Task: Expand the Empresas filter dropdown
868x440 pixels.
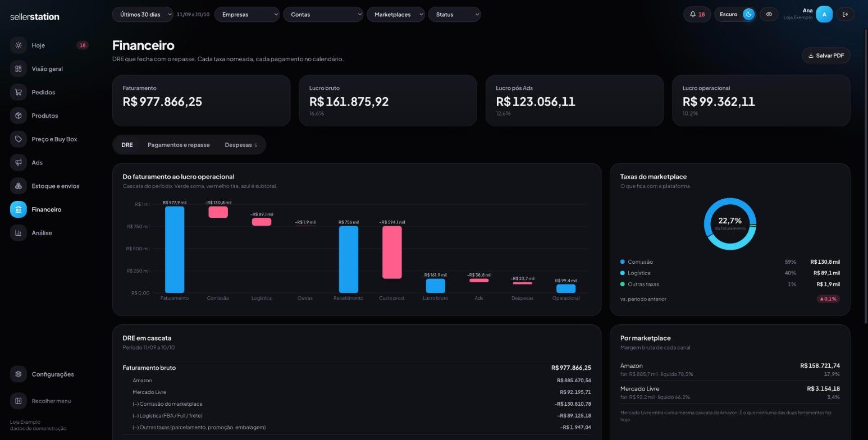Action: click(247, 15)
